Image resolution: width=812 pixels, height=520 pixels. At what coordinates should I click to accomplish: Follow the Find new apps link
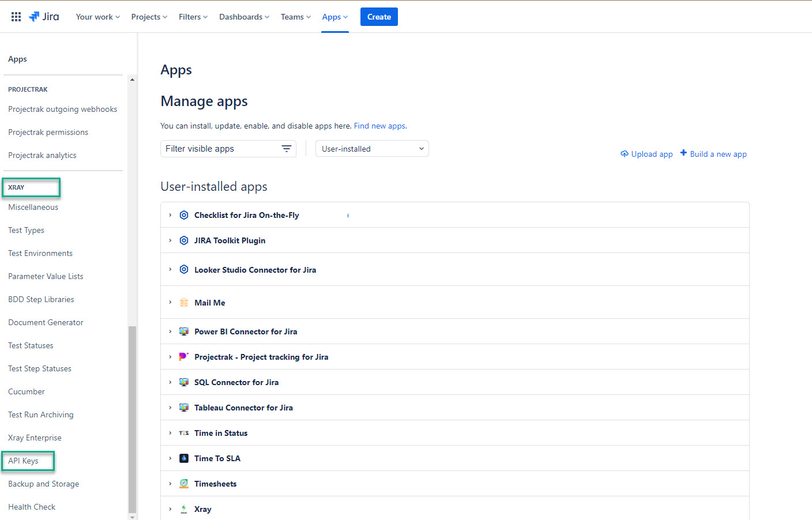point(380,126)
